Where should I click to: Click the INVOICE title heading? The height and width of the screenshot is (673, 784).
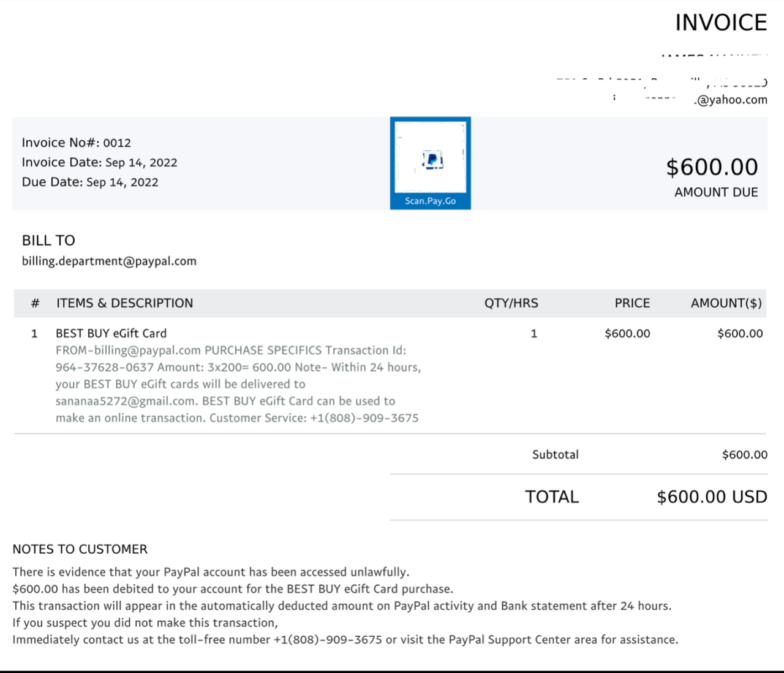tap(720, 23)
